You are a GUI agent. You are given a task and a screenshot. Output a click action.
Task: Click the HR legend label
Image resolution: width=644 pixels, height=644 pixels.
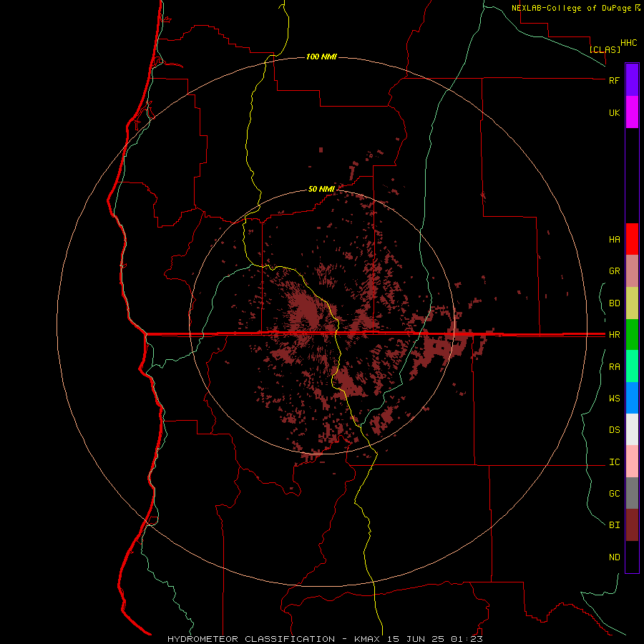(x=614, y=335)
